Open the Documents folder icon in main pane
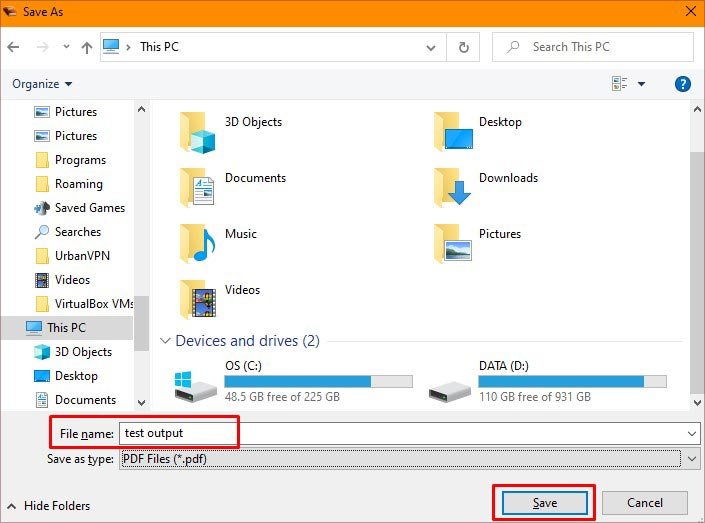Screen dimensions: 705x523 pyautogui.click(x=197, y=188)
